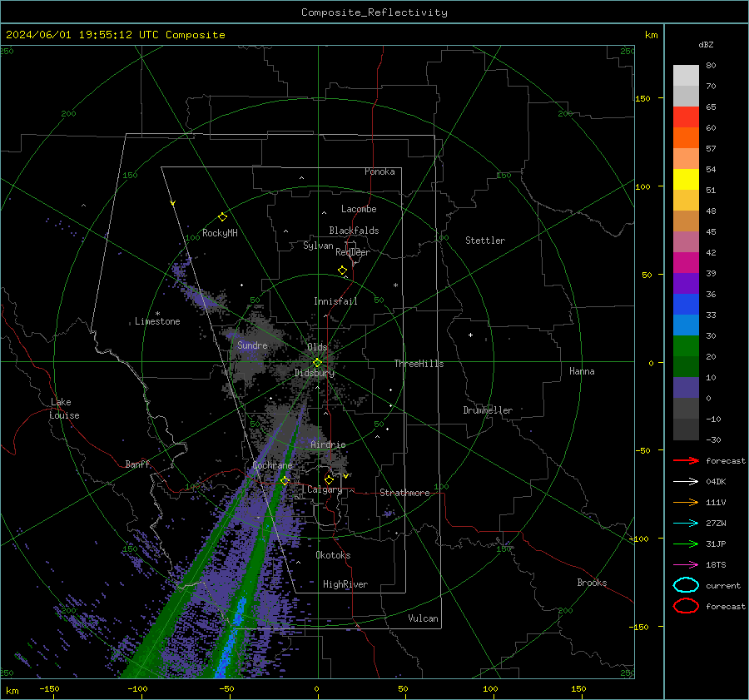Click the ThreeHills label
Viewport: 749px width, 700px height.
[x=419, y=364]
